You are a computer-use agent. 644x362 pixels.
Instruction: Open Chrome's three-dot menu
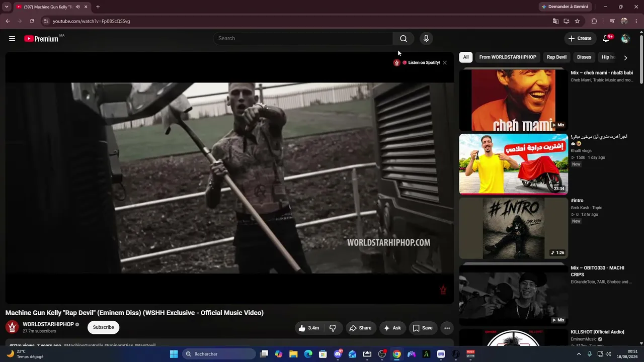[x=636, y=21]
